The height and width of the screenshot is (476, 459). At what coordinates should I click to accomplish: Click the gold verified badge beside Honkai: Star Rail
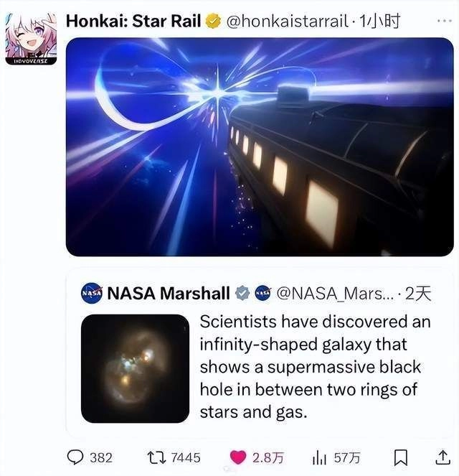(x=213, y=22)
